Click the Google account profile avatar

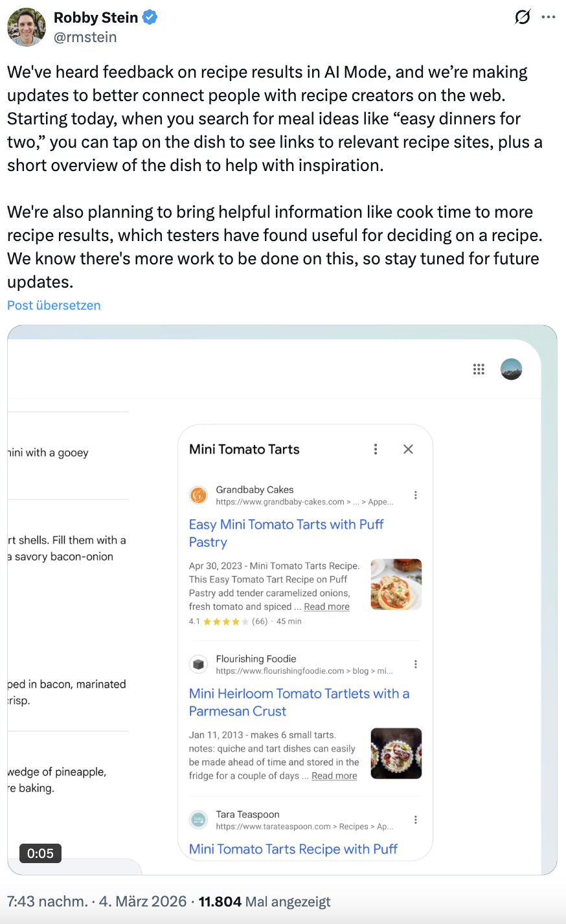[x=511, y=369]
